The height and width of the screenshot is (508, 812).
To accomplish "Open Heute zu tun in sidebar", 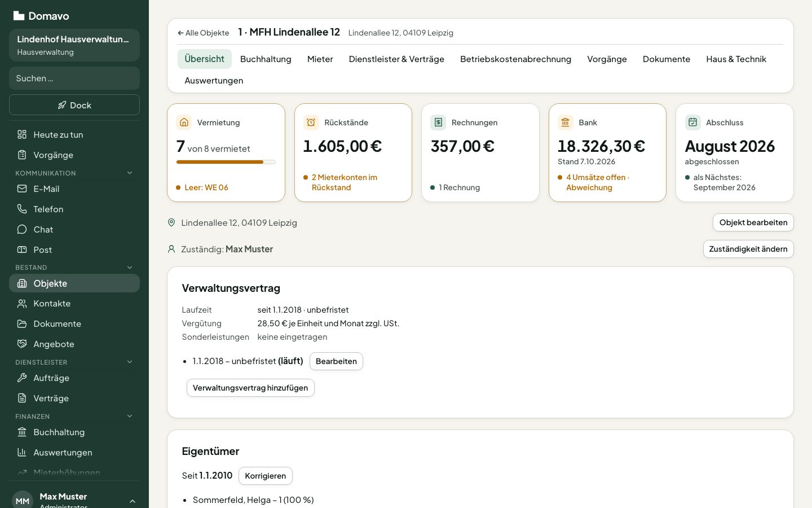I will click(74, 134).
